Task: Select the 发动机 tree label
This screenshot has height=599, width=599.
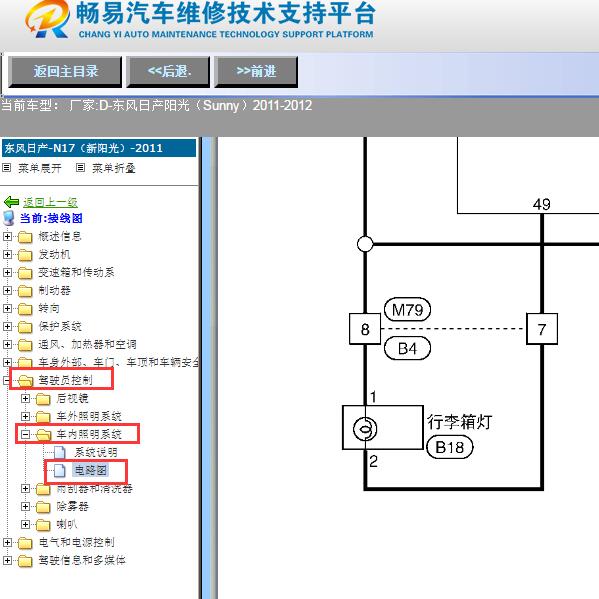Action: coord(54,254)
